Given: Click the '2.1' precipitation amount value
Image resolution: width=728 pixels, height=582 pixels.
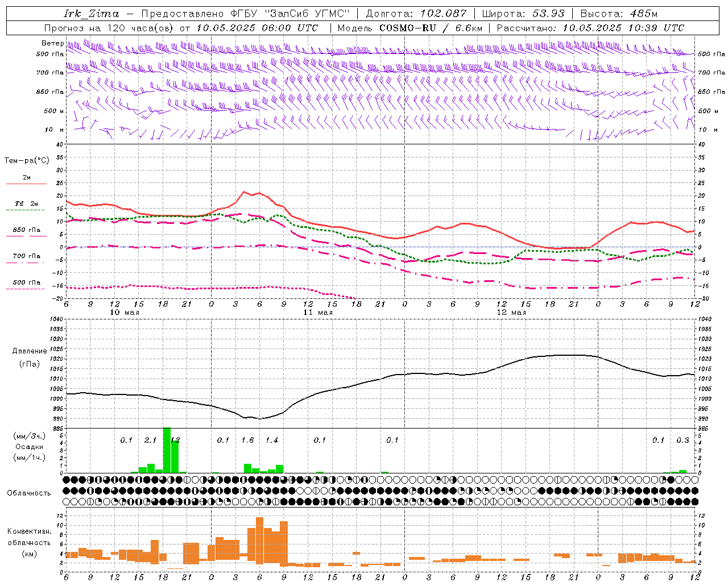Looking at the screenshot, I should pyautogui.click(x=150, y=440).
